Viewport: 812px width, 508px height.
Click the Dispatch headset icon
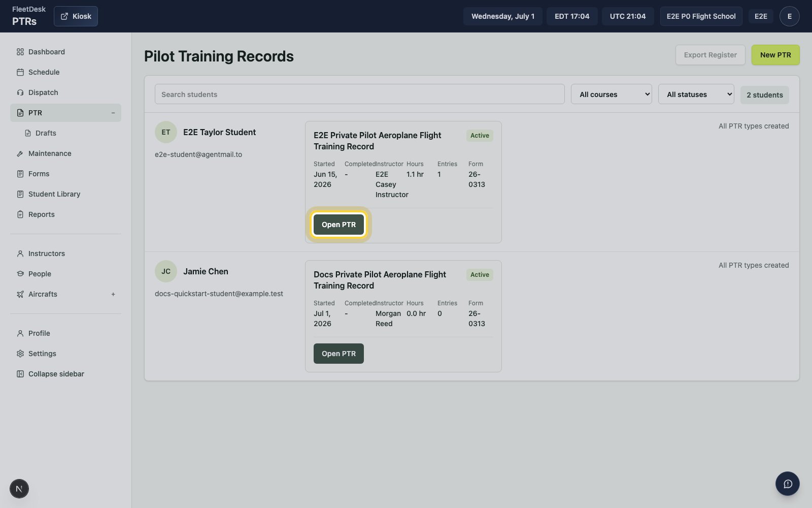(x=20, y=92)
